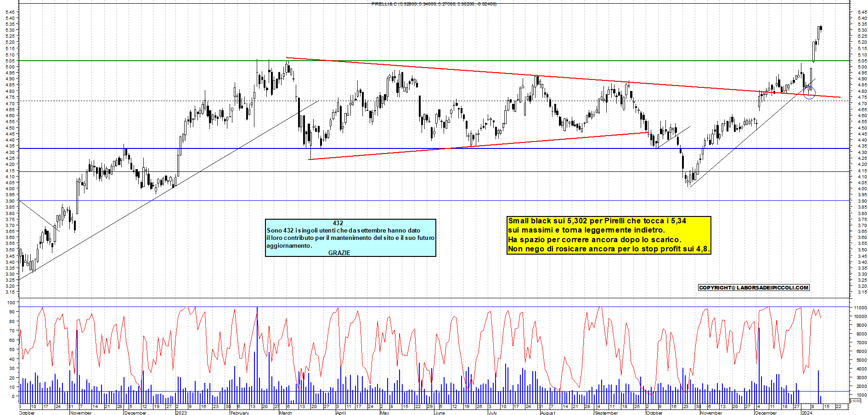The width and height of the screenshot is (868, 415).
Task: Click the '100' label on the oscillator axis
Action: pyautogui.click(x=11, y=302)
